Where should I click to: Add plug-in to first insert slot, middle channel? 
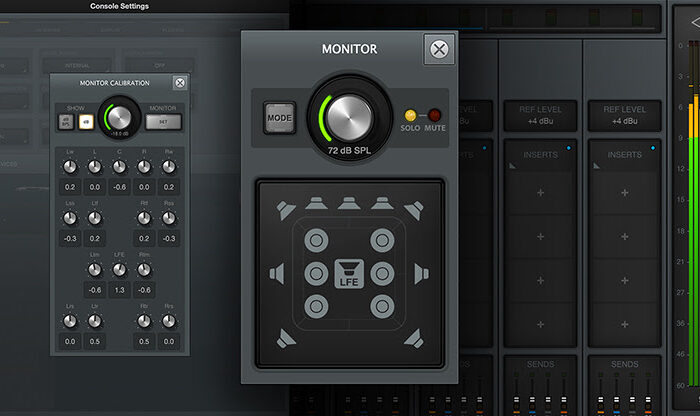(540, 193)
